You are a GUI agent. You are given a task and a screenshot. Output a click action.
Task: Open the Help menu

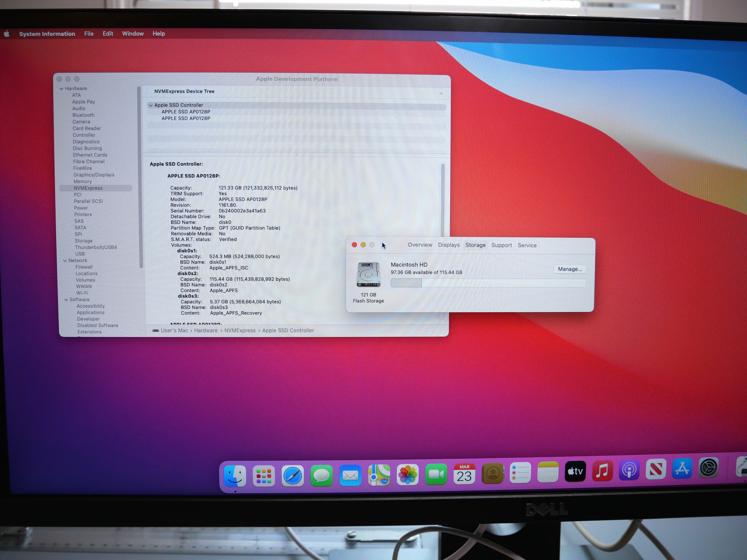159,34
